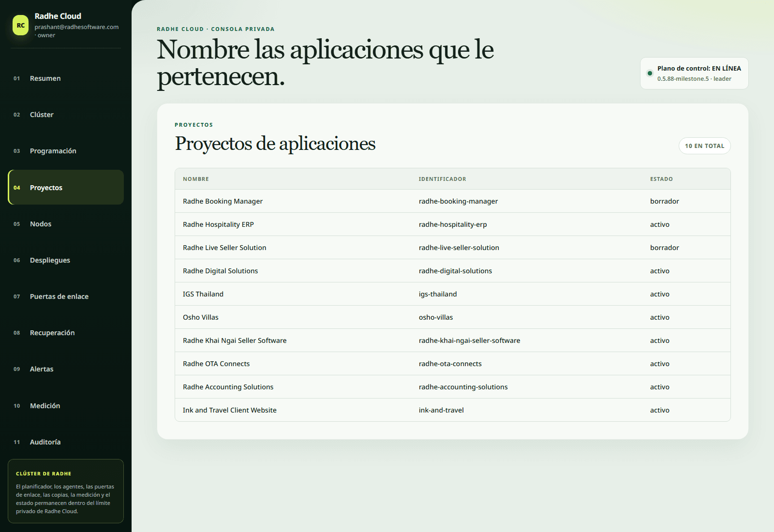The height and width of the screenshot is (532, 774).
Task: Click the identifier ink-and-travel
Action: point(441,410)
